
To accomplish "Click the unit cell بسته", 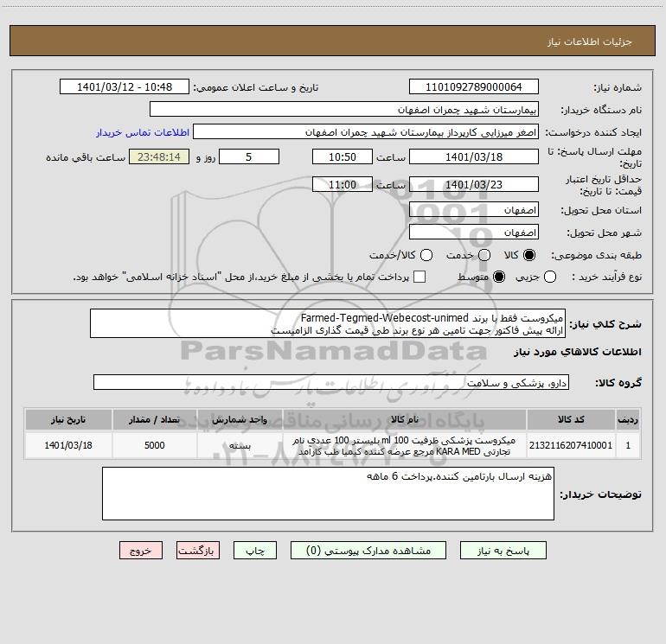I will coord(240,445).
